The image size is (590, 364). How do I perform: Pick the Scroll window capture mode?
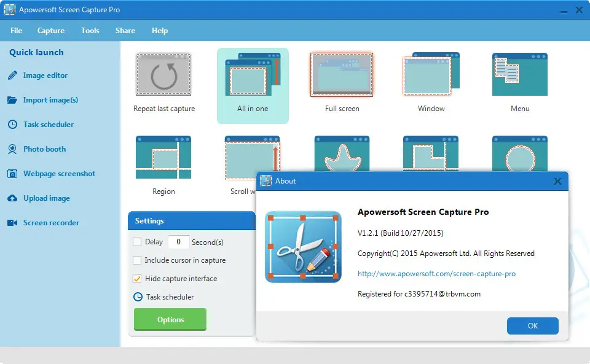pos(252,157)
